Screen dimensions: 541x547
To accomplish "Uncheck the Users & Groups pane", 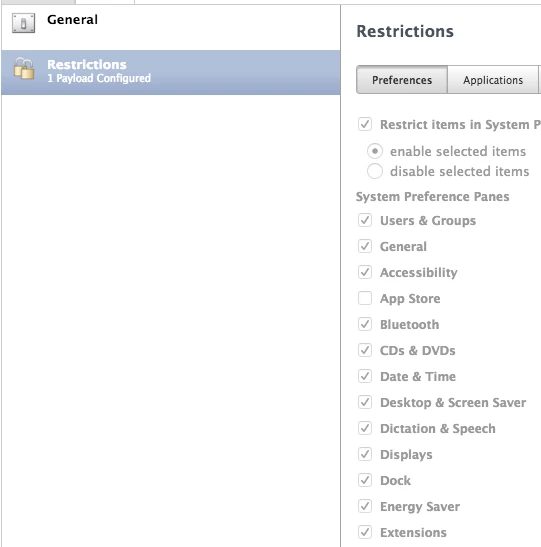I will click(365, 220).
